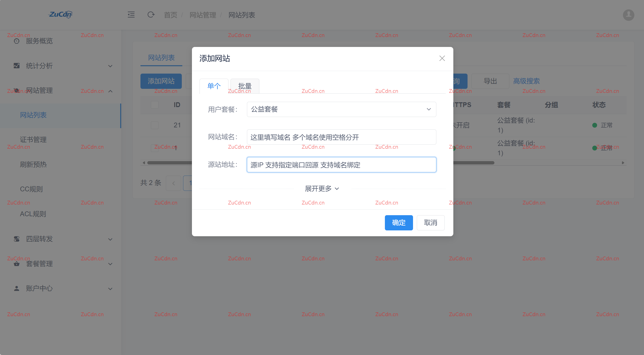This screenshot has width=644, height=355.
Task: Click the 统计分析 chart icon
Action: pos(16,66)
